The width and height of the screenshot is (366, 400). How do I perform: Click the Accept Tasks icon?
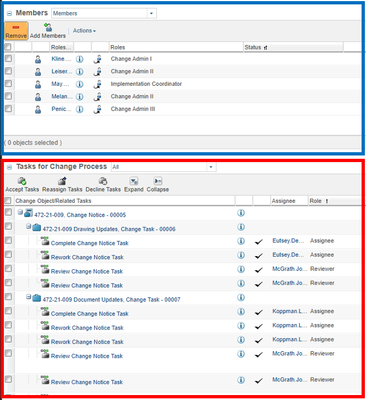click(22, 181)
